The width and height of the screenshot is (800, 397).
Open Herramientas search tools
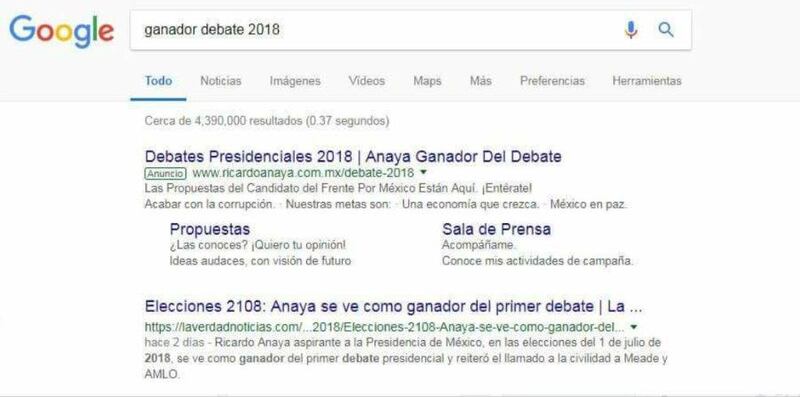[x=646, y=81]
